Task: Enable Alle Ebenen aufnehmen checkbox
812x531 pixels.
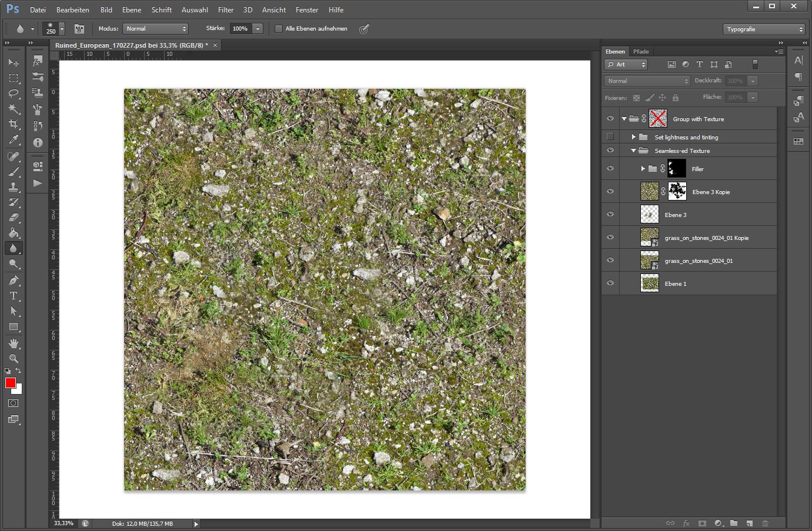Action: click(x=279, y=29)
